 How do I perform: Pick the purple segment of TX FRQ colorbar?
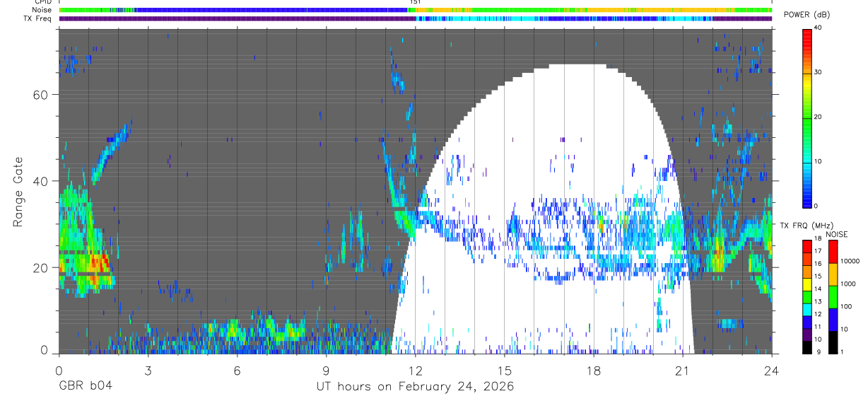point(807,334)
